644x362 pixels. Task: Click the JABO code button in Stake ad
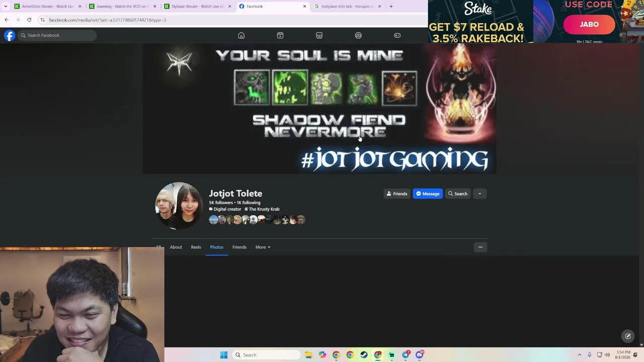point(589,24)
